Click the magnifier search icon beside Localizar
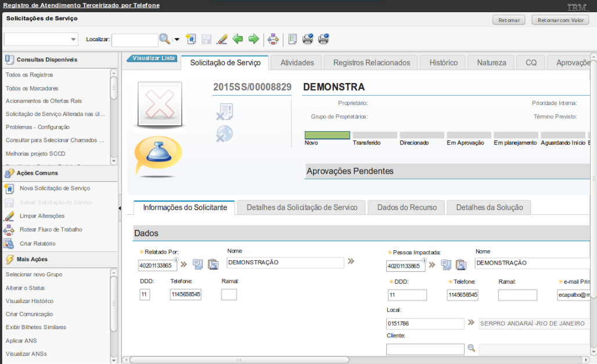This screenshot has width=597, height=364. [165, 39]
